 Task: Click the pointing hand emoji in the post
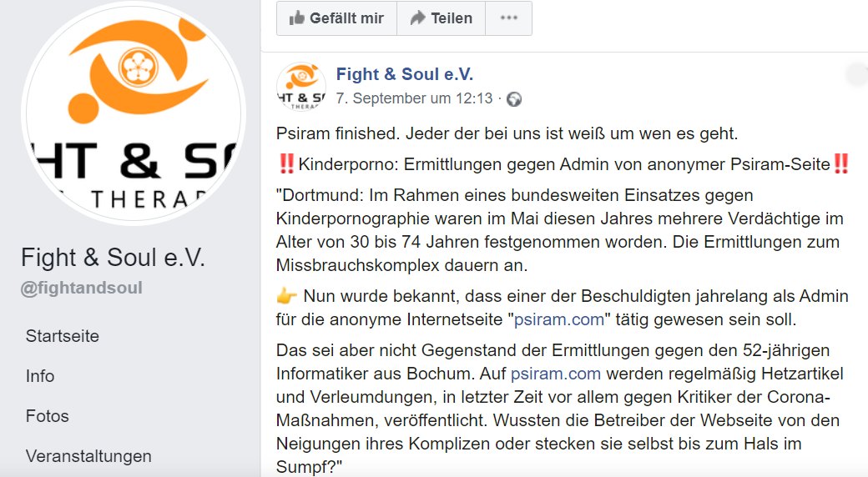(286, 296)
